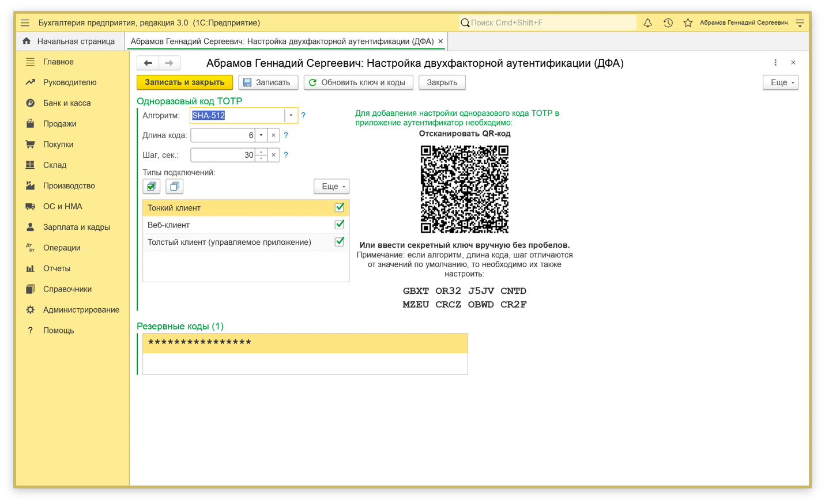The width and height of the screenshot is (825, 504).
Task: Toggle the Толстый клиент checkbox
Action: pyautogui.click(x=340, y=242)
